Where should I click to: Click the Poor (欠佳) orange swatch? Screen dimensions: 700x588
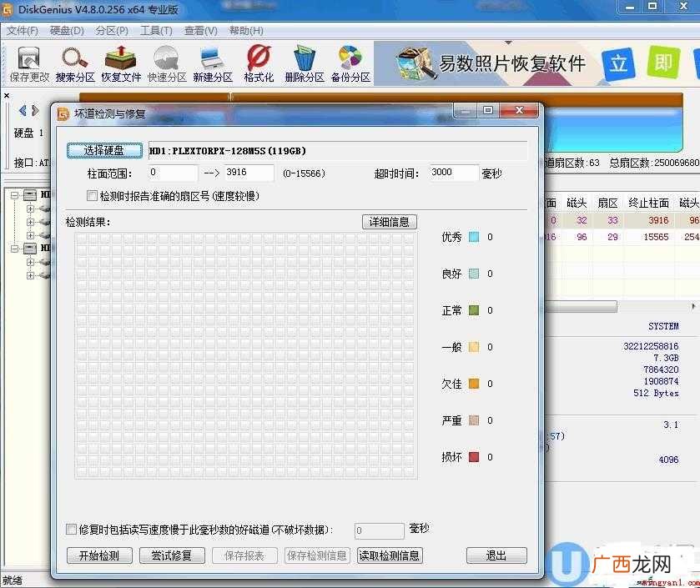474,384
